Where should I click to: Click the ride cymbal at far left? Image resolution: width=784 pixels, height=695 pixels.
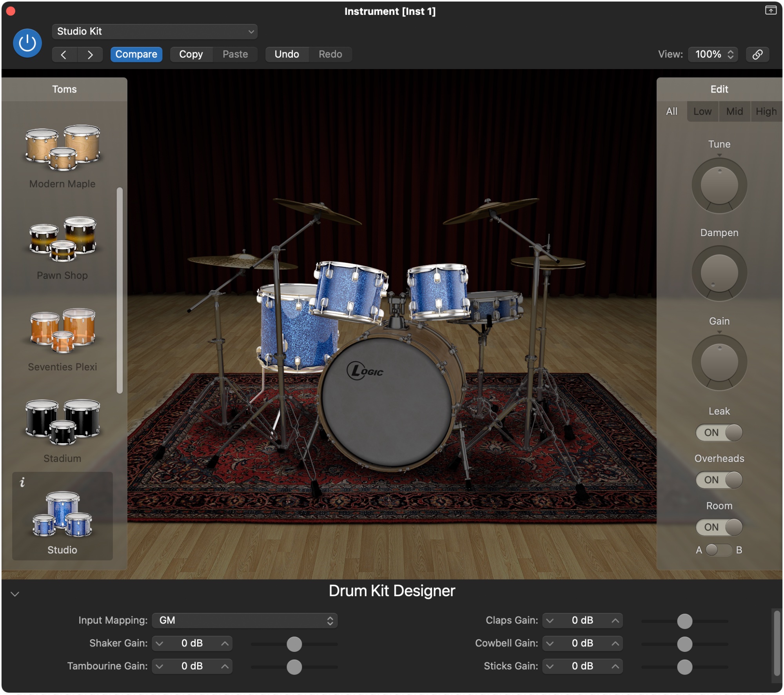pos(242,261)
